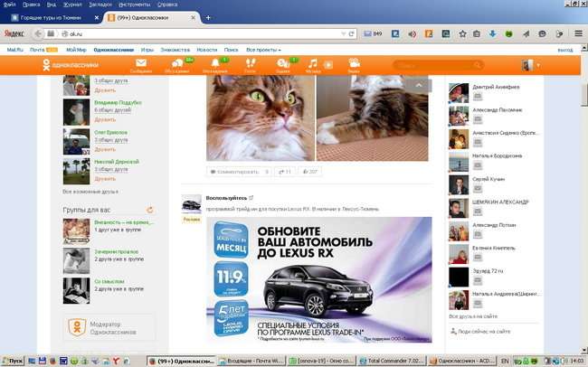Click the Класс like button showing 207
This screenshot has width=588, height=367.
309,172
